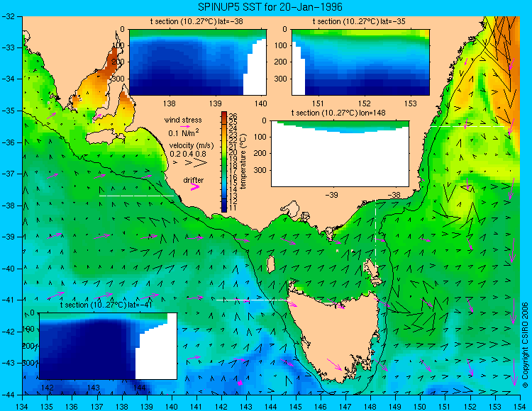
Task: Click the 't section (10..27°C) lat=-41' heading
Action: 106,305
